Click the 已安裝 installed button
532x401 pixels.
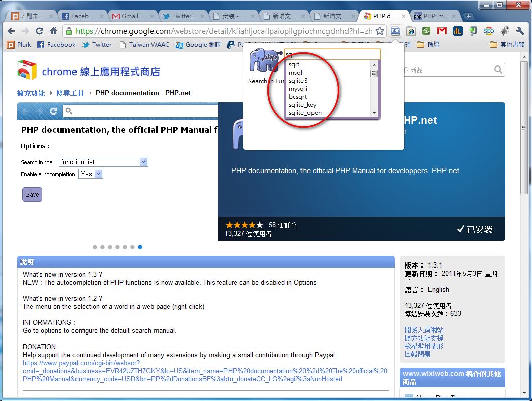[475, 230]
